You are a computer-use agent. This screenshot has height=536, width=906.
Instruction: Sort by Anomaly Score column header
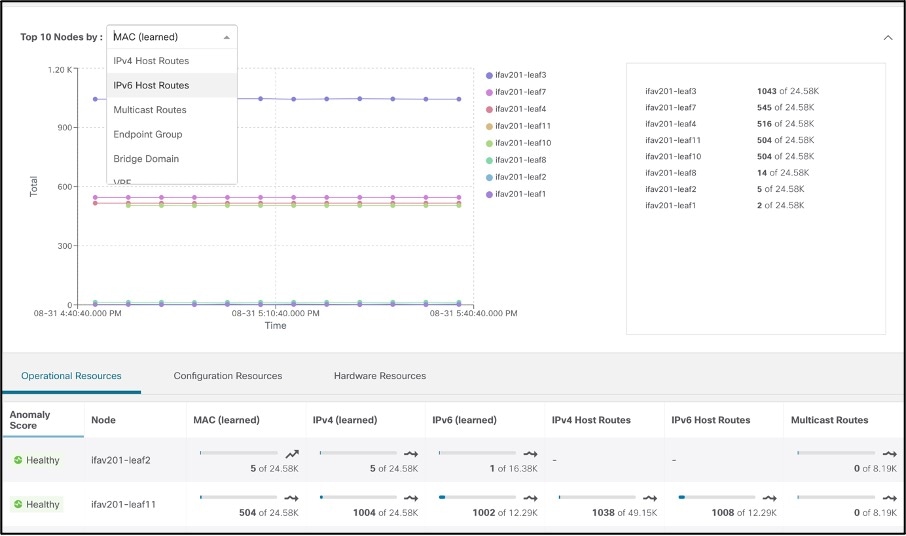43,420
